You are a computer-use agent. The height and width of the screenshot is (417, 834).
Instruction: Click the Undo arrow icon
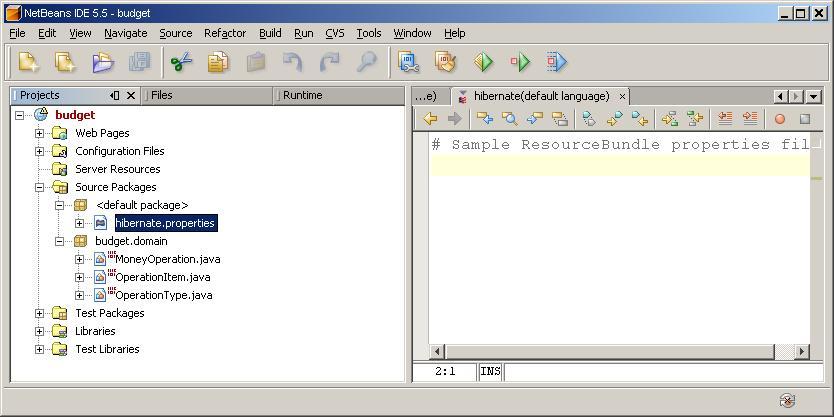[293, 62]
